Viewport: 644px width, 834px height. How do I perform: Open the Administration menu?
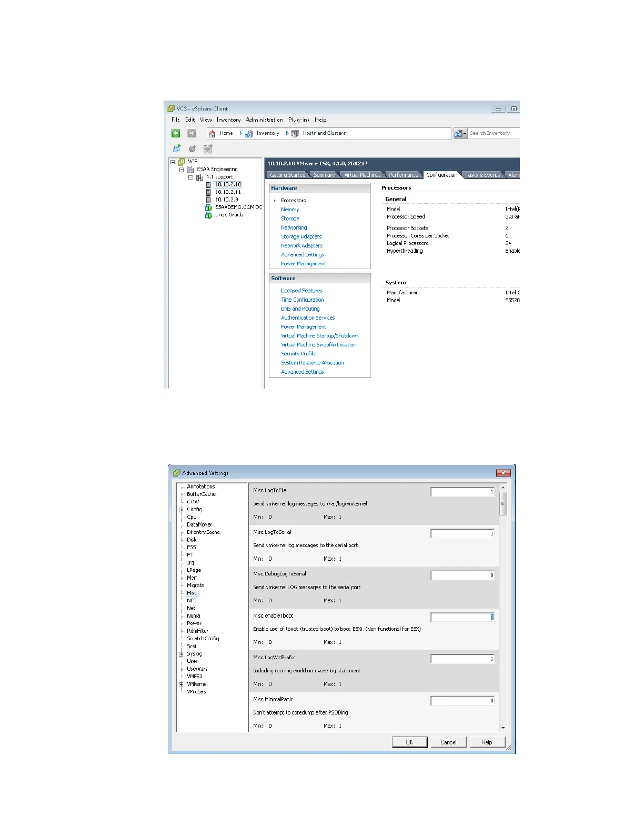(x=265, y=120)
